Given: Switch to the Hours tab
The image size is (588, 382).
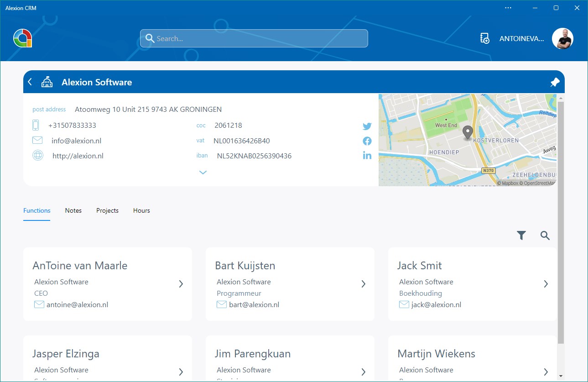Looking at the screenshot, I should coord(141,210).
